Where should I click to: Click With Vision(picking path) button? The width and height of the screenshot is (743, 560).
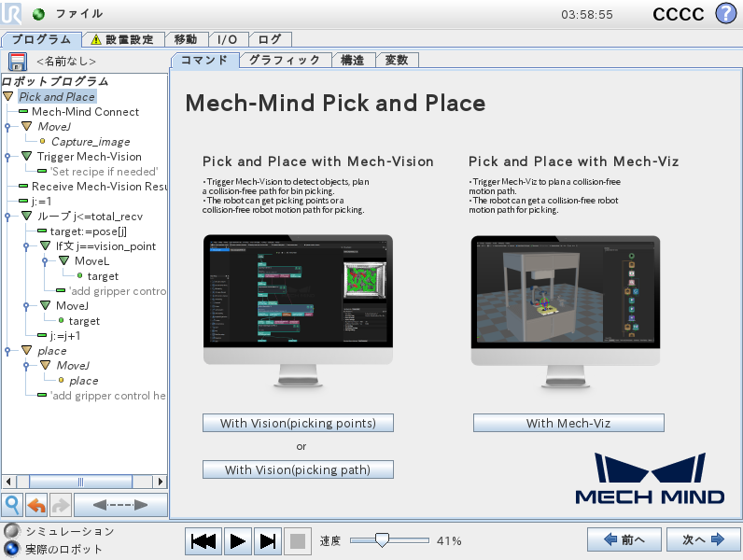[x=298, y=469]
